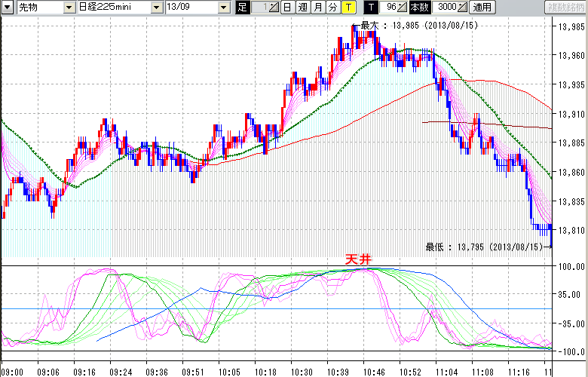The width and height of the screenshot is (588, 377).
Task: Expand the 日経225mini instrument dropdown
Action: click(x=156, y=8)
